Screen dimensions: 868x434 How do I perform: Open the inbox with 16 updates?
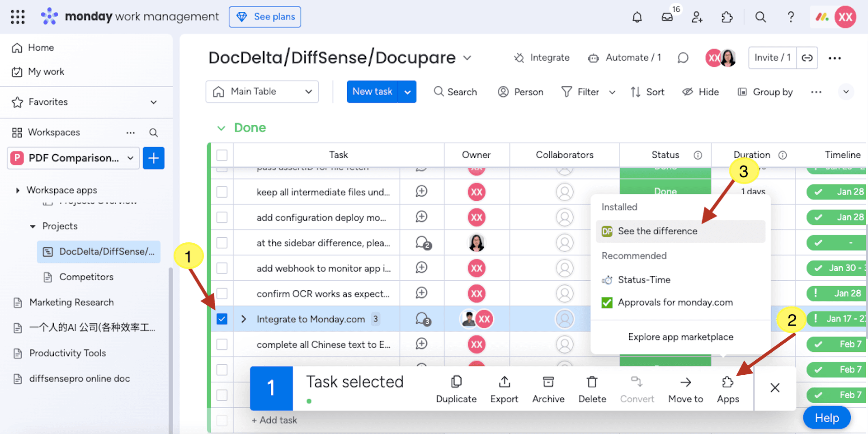(x=667, y=17)
